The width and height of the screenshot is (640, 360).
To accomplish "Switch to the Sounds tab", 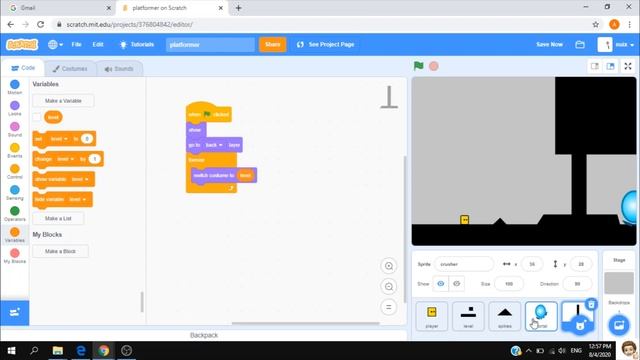I will (x=119, y=69).
